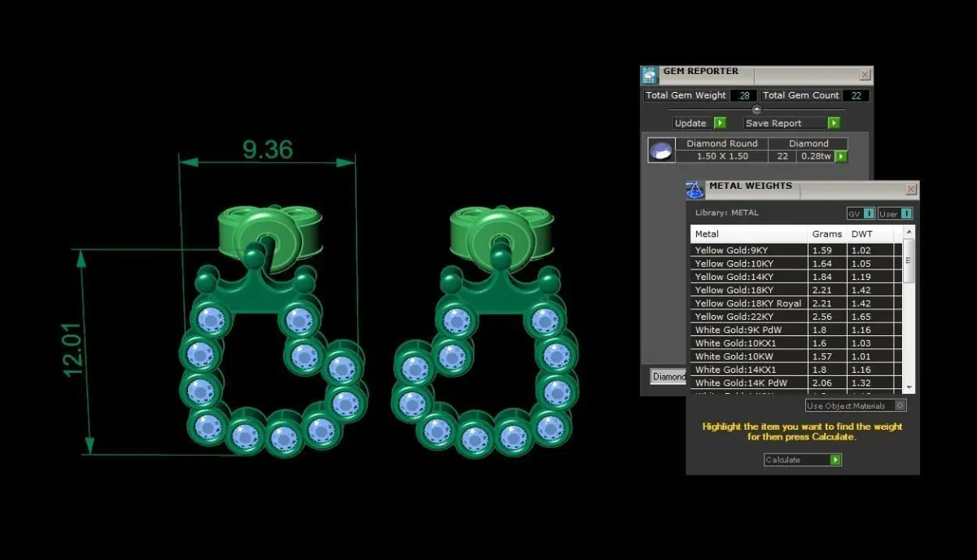The image size is (977, 560).
Task: Click the 1.50 X 1.50 gem size cell
Action: click(722, 156)
